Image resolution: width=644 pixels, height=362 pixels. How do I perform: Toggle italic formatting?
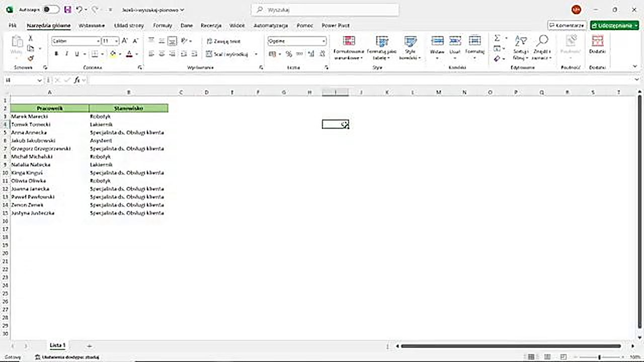[x=66, y=54]
